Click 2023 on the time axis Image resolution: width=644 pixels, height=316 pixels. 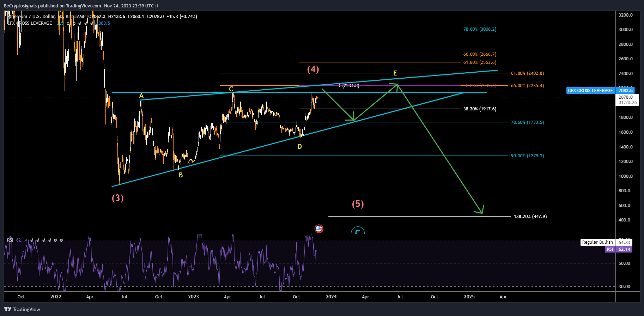(193, 297)
